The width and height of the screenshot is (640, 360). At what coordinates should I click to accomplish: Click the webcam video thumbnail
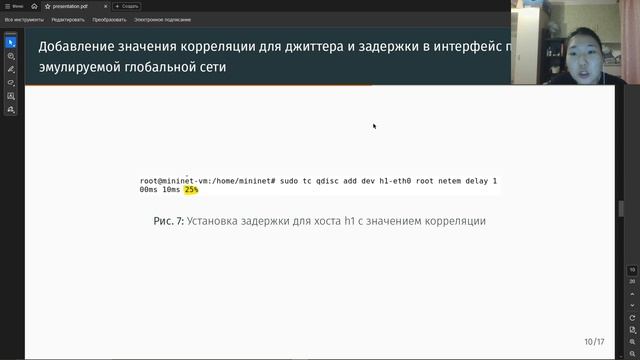pyautogui.click(x=576, y=42)
